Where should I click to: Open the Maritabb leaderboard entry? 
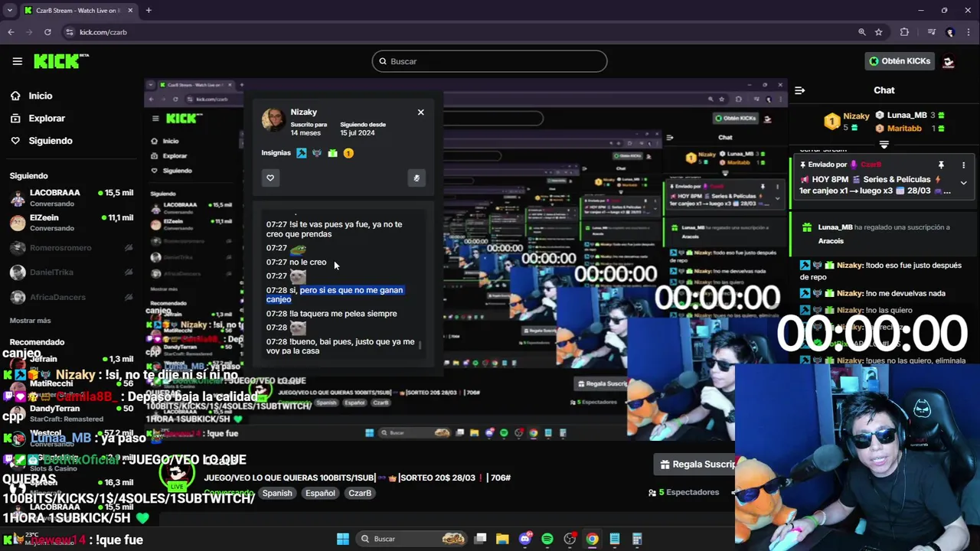coord(910,129)
